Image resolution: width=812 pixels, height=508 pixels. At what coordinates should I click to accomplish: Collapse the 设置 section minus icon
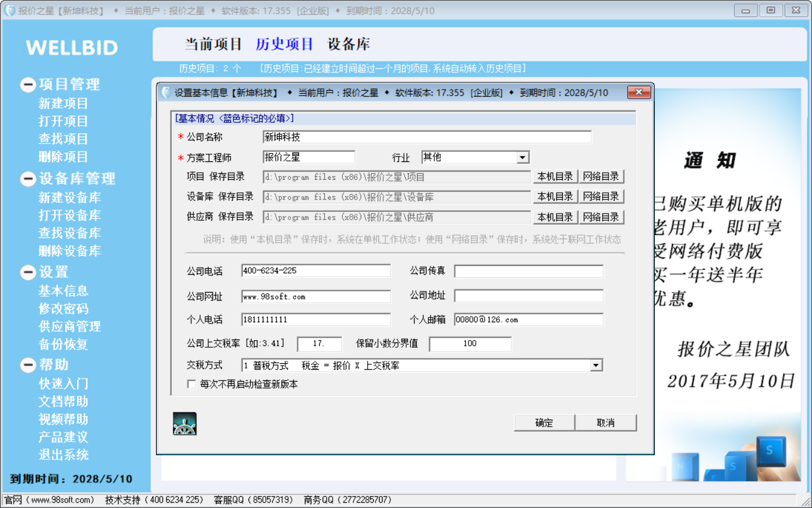(28, 272)
